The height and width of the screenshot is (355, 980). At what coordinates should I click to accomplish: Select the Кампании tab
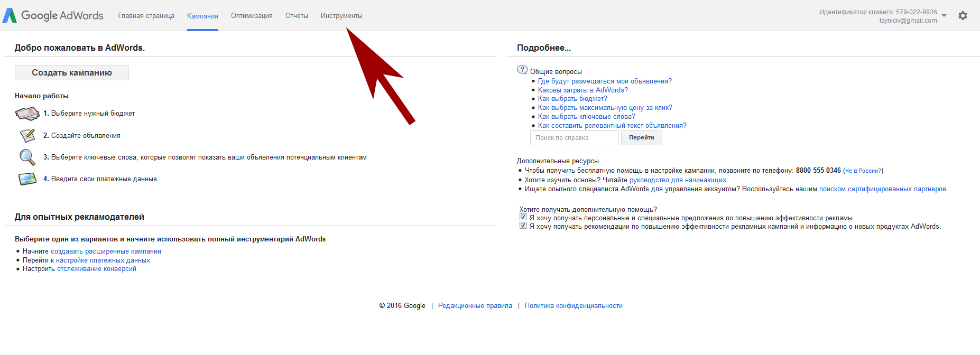coord(202,16)
